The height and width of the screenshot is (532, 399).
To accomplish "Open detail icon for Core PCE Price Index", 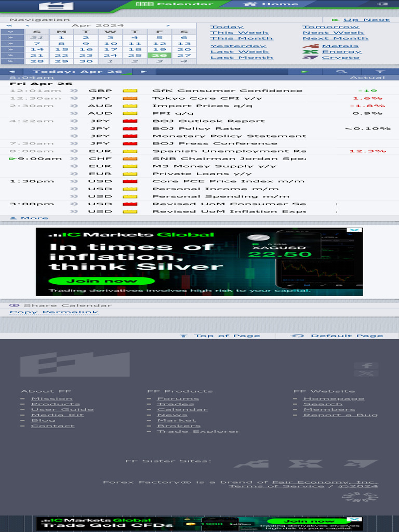I will tap(74, 181).
